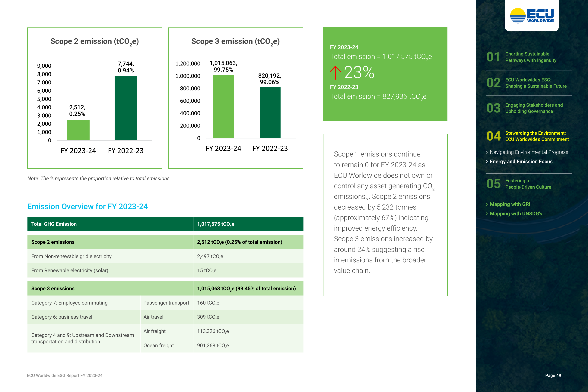
Task: Click the red upward arrow beside 23%
Action: click(x=335, y=72)
